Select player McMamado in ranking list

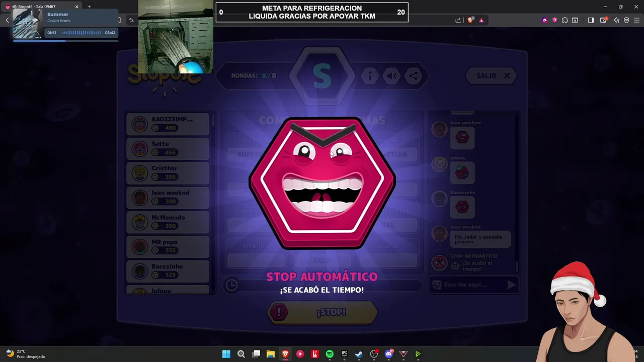tap(168, 222)
